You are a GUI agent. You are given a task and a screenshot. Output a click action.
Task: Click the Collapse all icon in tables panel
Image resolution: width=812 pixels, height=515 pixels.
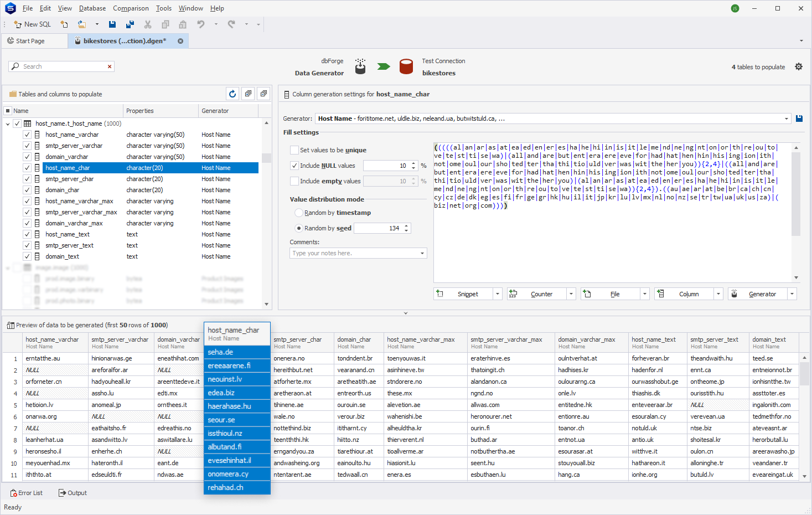263,94
